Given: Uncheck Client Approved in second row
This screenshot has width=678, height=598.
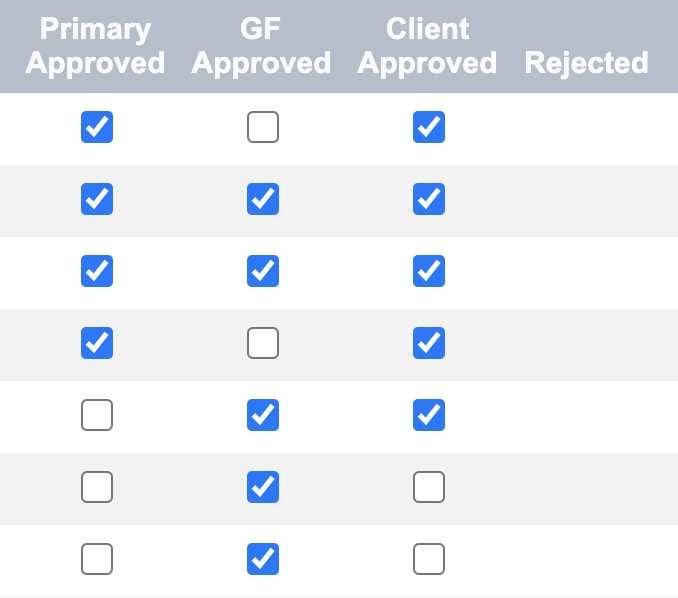Looking at the screenshot, I should point(429,199).
